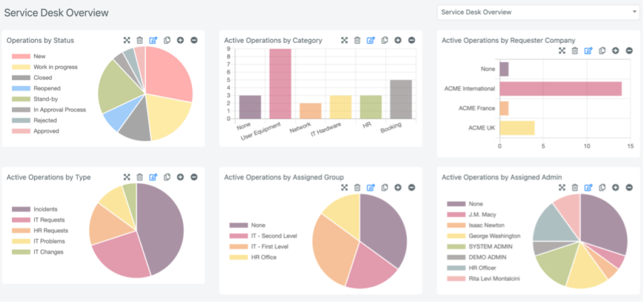
Task: Click SYSTEM ADMIN legend label
Action: tap(491, 247)
